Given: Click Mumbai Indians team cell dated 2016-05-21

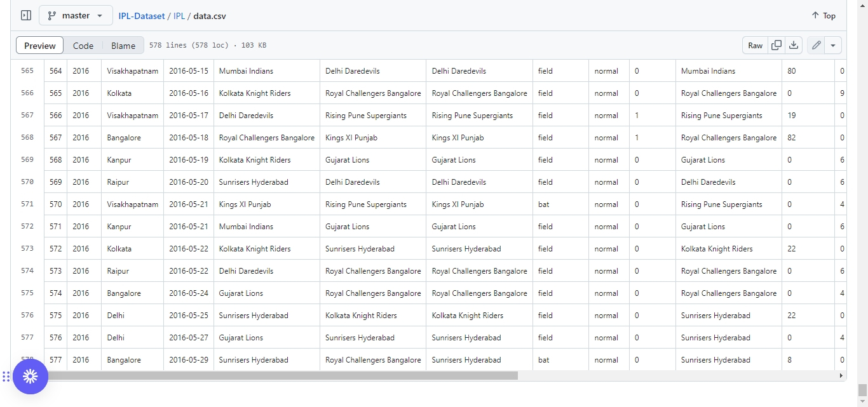Looking at the screenshot, I should pos(267,227).
